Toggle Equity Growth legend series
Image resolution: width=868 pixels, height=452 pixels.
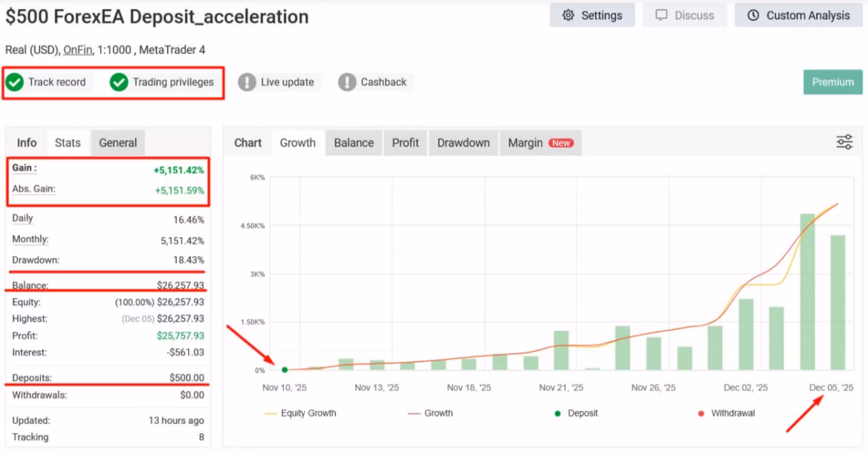coord(300,413)
